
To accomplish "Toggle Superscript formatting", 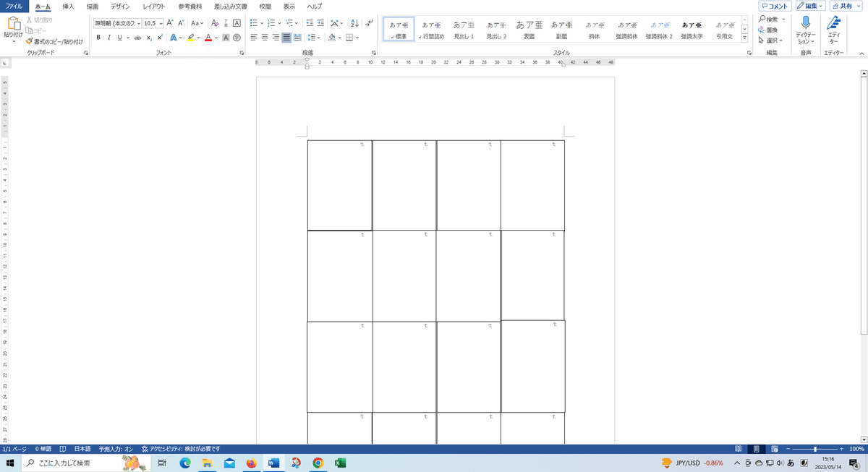I will point(160,37).
